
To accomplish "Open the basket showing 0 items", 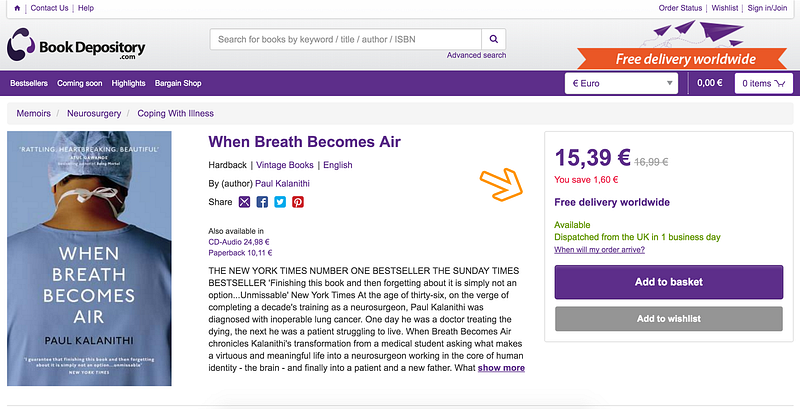I will [x=763, y=83].
